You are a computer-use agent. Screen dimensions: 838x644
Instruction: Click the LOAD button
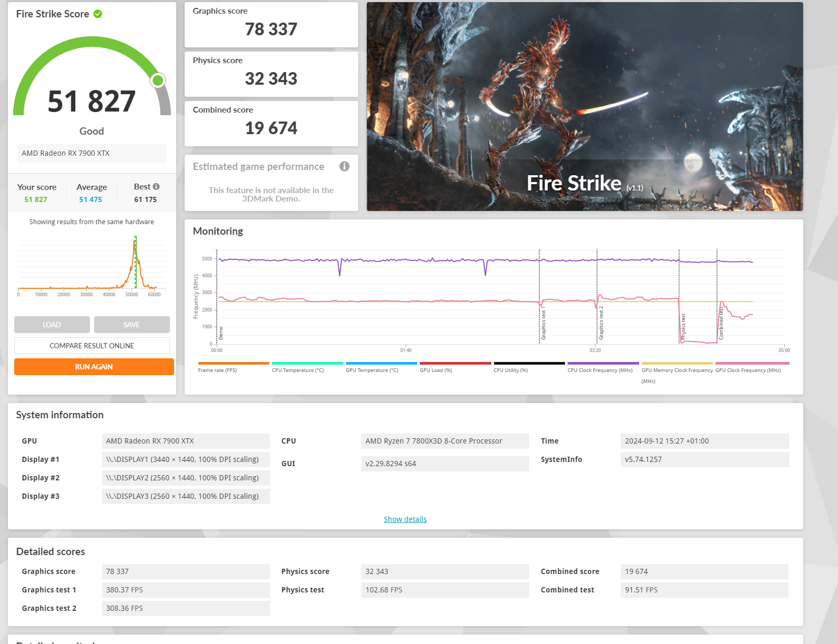click(x=52, y=325)
